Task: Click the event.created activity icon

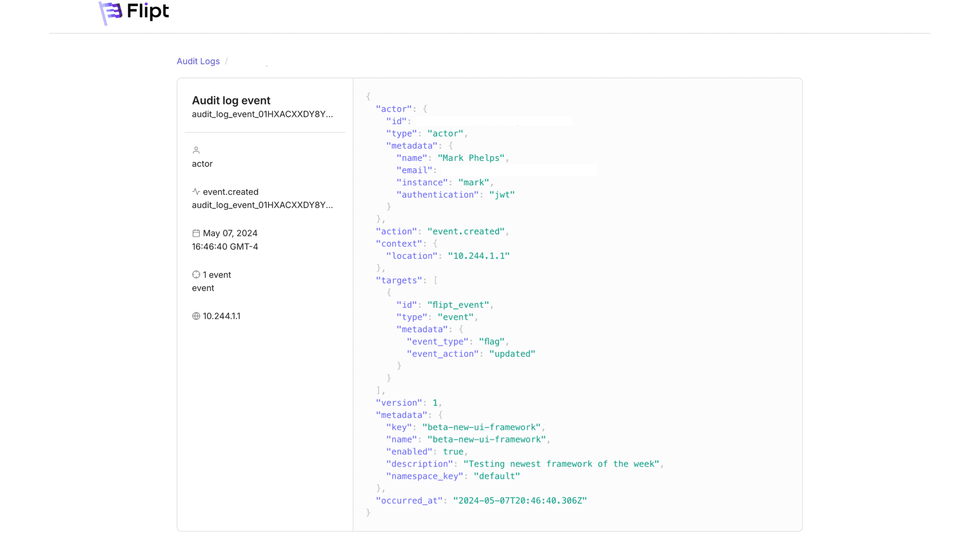Action: pyautogui.click(x=196, y=192)
